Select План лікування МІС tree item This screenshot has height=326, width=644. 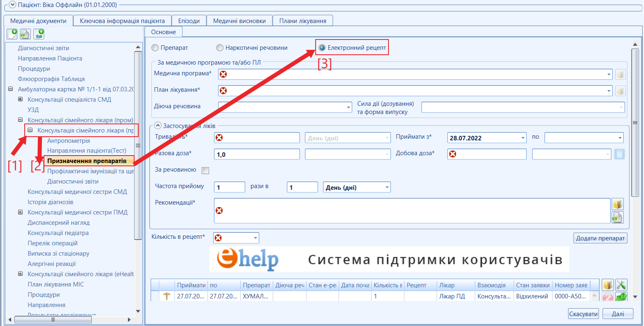56,284
